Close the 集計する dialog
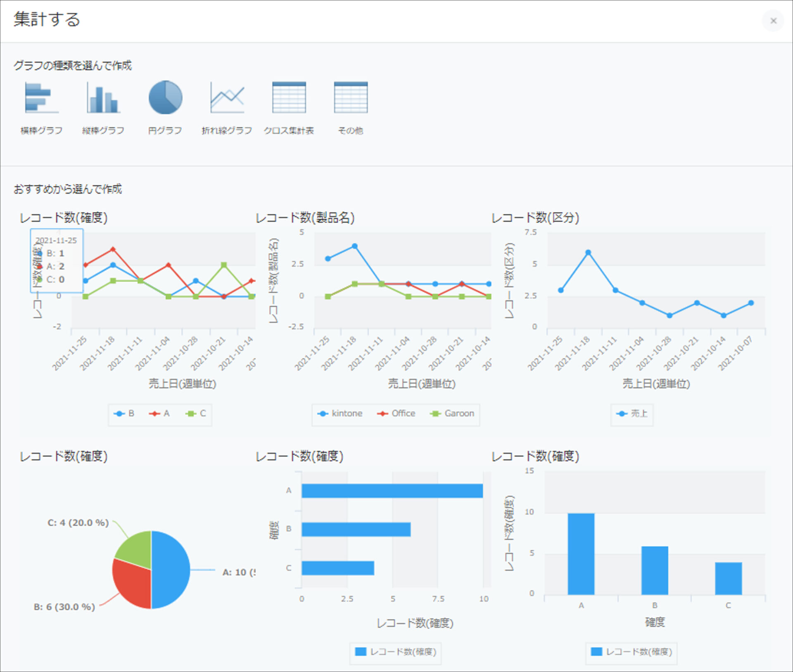 (774, 21)
